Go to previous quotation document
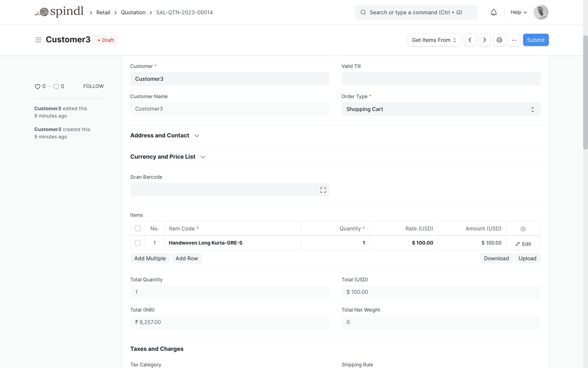The height and width of the screenshot is (368, 588). pos(470,40)
